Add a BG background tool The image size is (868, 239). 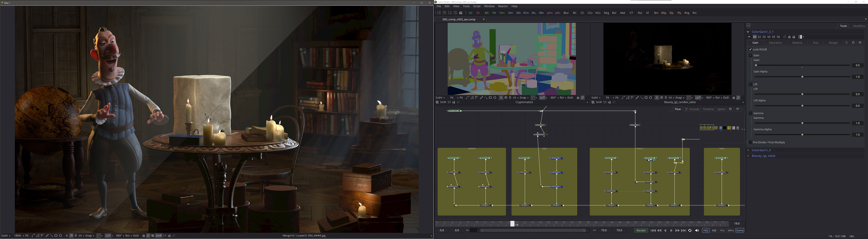487,13
